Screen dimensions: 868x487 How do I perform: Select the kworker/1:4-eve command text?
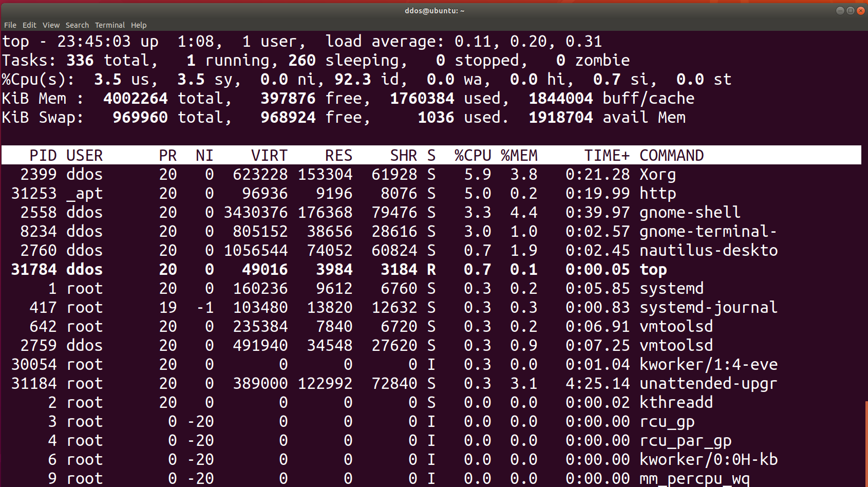click(x=709, y=365)
